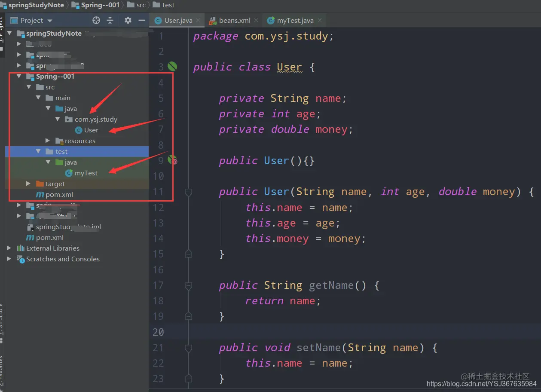Collapse the src folder arrow

coord(29,87)
